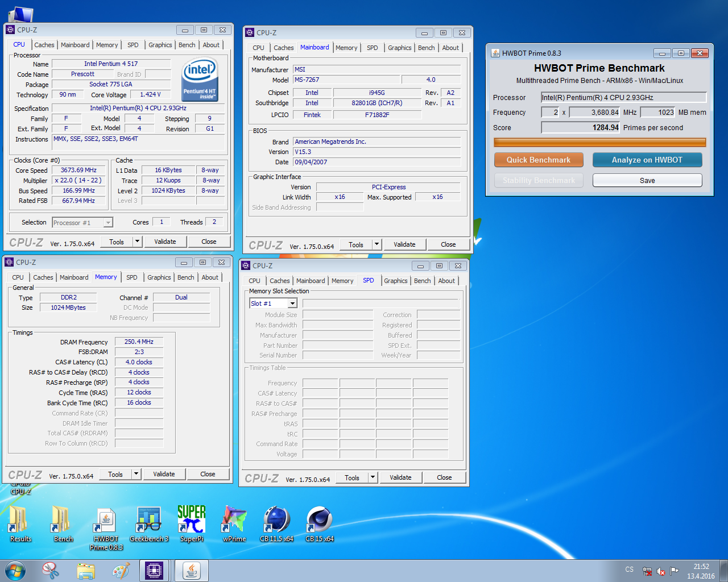
Task: Click title bar icon of CPU-Z Memory window
Action: pyautogui.click(x=9, y=262)
